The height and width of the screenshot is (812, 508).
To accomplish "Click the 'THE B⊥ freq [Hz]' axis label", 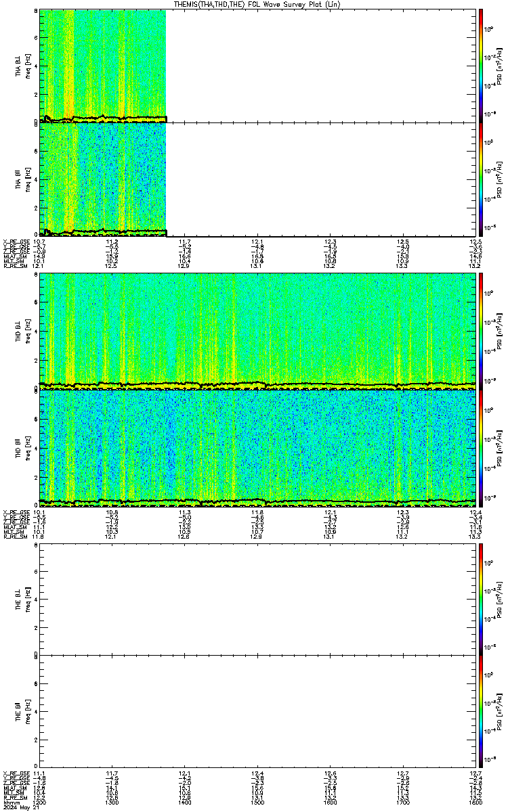I will [24, 599].
